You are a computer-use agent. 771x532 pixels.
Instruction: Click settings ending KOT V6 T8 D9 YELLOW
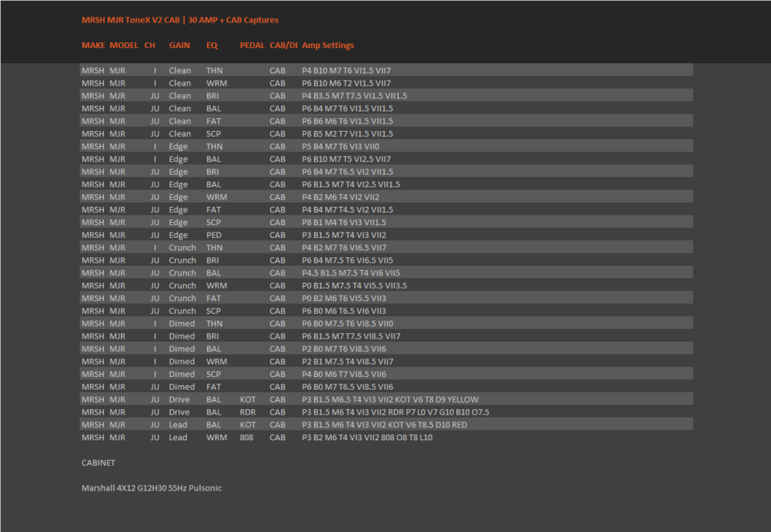391,400
